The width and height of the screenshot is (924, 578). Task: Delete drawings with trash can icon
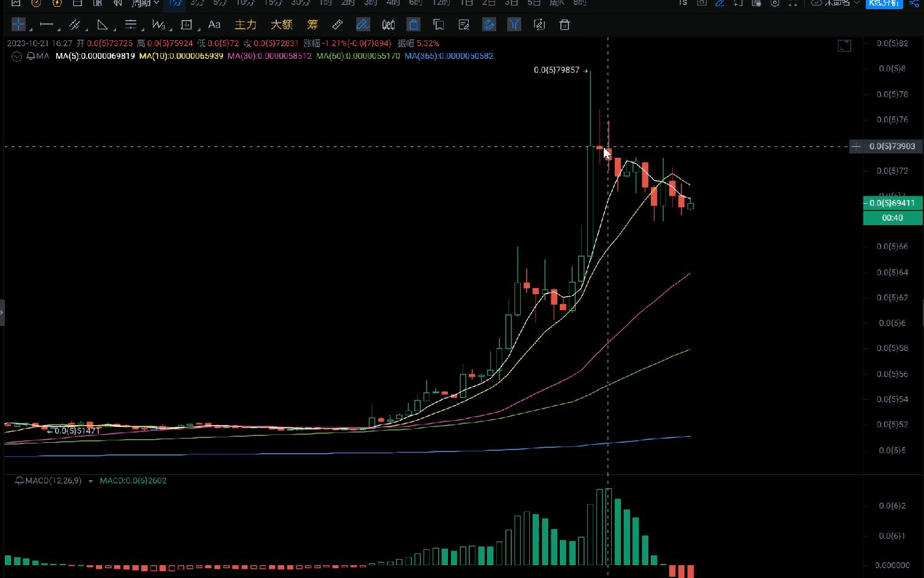[565, 24]
